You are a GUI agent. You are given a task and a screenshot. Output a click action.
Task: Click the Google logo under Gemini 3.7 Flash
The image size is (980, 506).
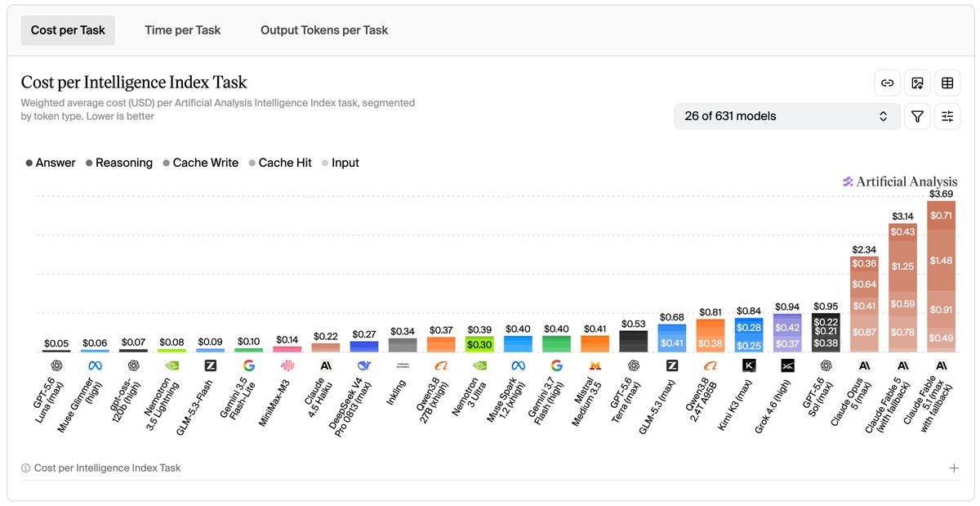pos(556,365)
